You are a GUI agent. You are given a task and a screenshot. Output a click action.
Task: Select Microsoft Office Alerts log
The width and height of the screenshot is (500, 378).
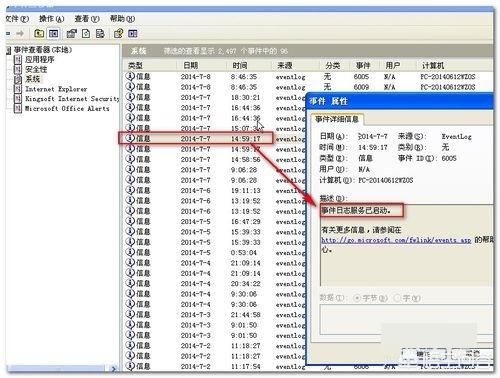[67, 108]
